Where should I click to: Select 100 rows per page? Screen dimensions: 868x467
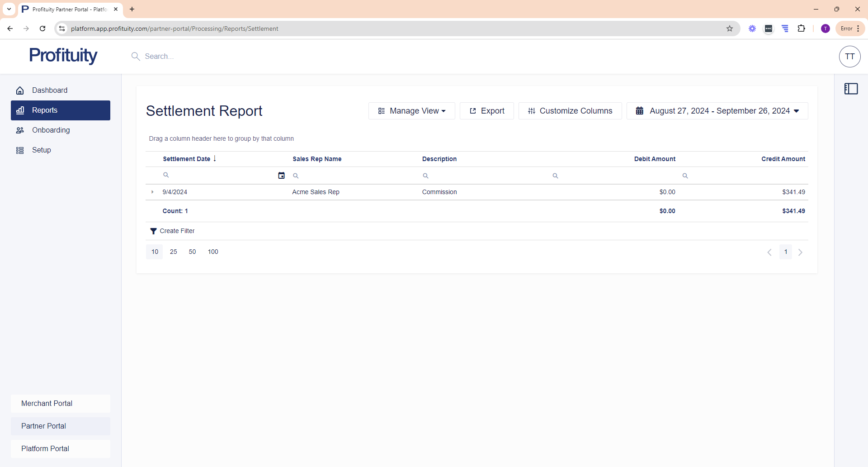pyautogui.click(x=213, y=252)
